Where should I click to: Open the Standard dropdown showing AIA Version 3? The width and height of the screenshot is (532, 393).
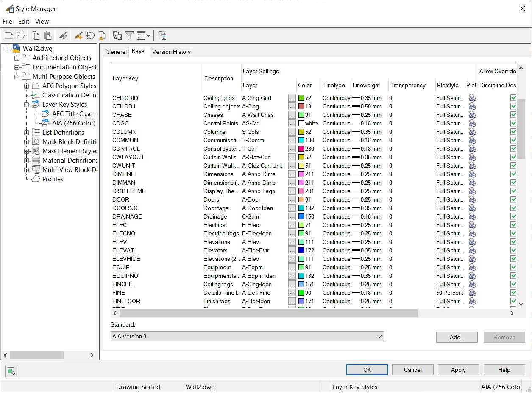point(247,336)
